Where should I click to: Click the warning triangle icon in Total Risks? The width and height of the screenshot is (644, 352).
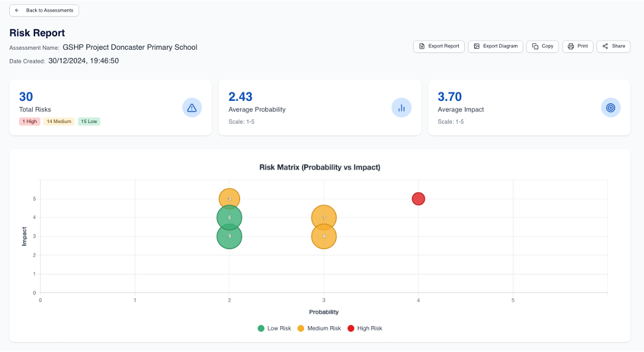(x=192, y=108)
